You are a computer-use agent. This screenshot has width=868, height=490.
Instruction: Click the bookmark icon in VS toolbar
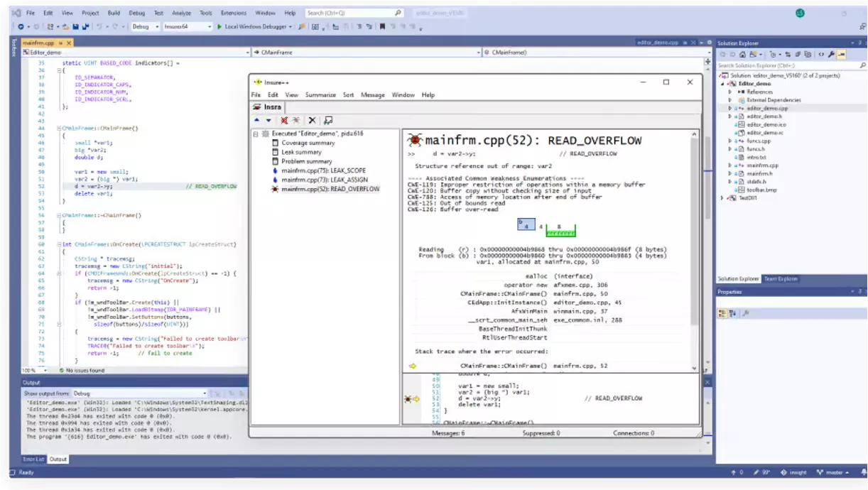click(382, 27)
